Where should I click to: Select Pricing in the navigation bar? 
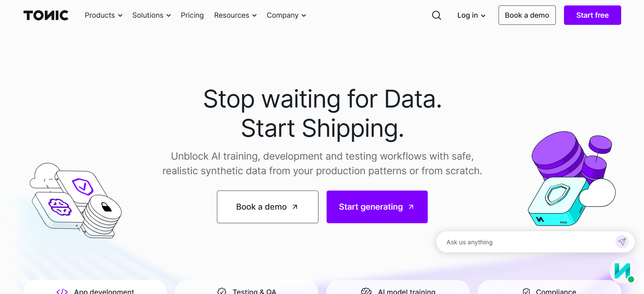coord(192,15)
